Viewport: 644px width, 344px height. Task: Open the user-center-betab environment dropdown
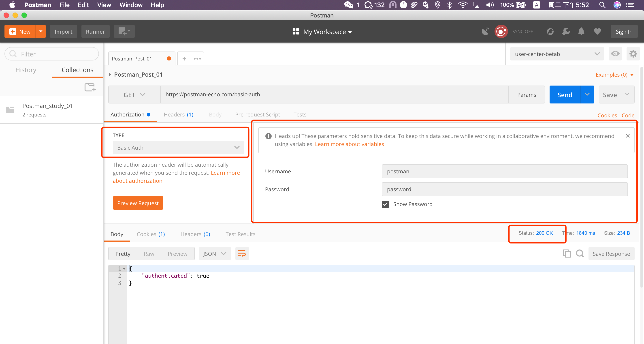pos(557,54)
